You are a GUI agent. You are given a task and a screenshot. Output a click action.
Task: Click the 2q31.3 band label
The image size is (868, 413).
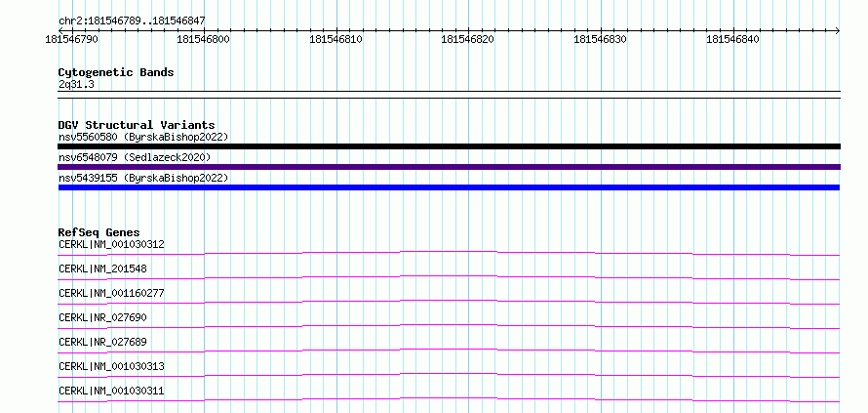pyautogui.click(x=76, y=85)
